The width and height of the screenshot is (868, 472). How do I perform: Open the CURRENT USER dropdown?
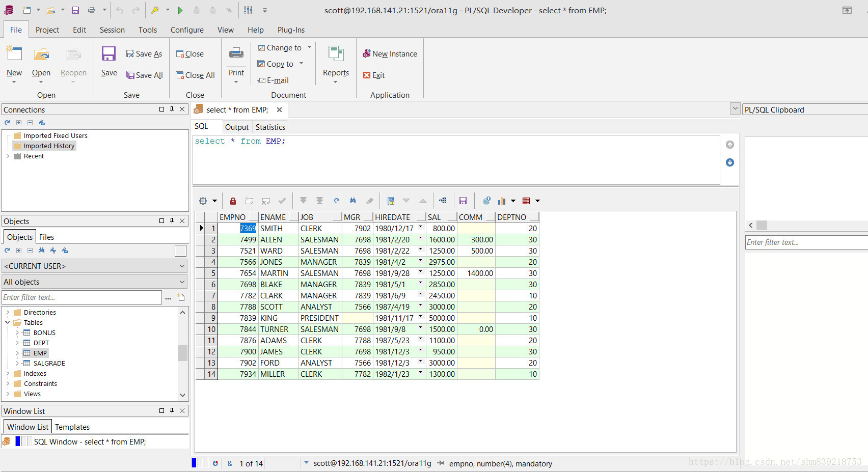95,266
